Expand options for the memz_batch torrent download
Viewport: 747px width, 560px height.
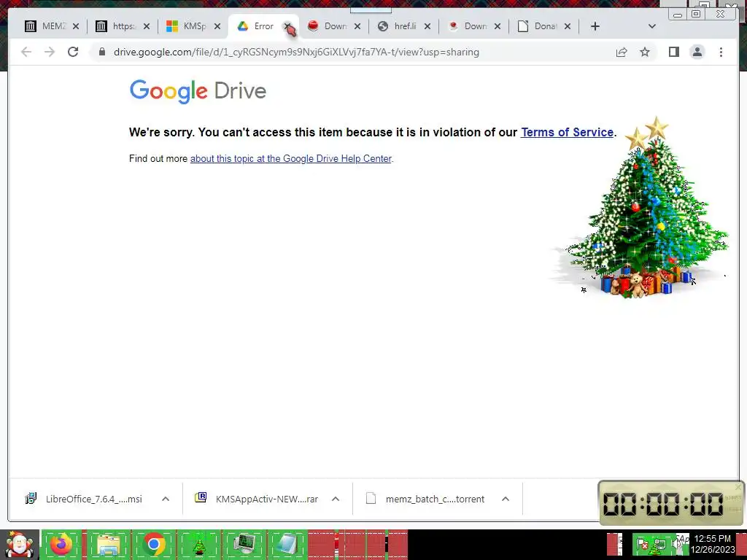tap(506, 499)
